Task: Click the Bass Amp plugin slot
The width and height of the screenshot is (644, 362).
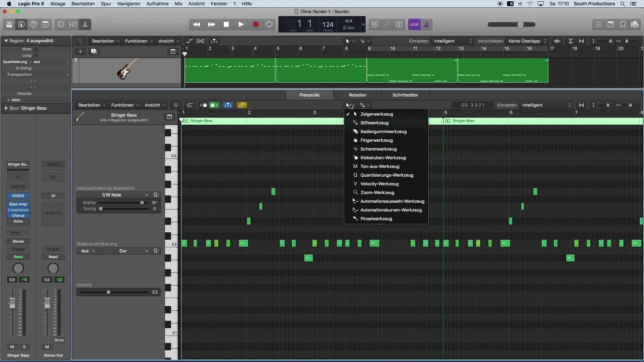Action: 18,204
